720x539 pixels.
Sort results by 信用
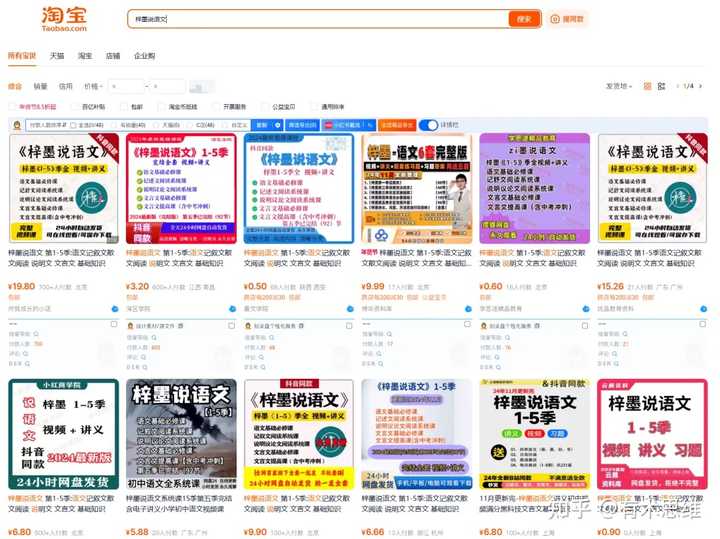66,86
